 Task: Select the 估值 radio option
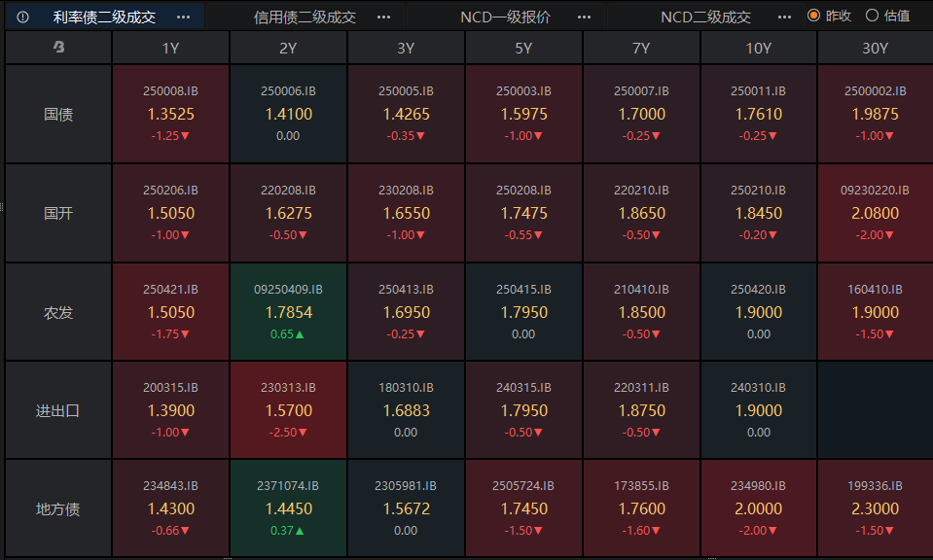coord(872,16)
